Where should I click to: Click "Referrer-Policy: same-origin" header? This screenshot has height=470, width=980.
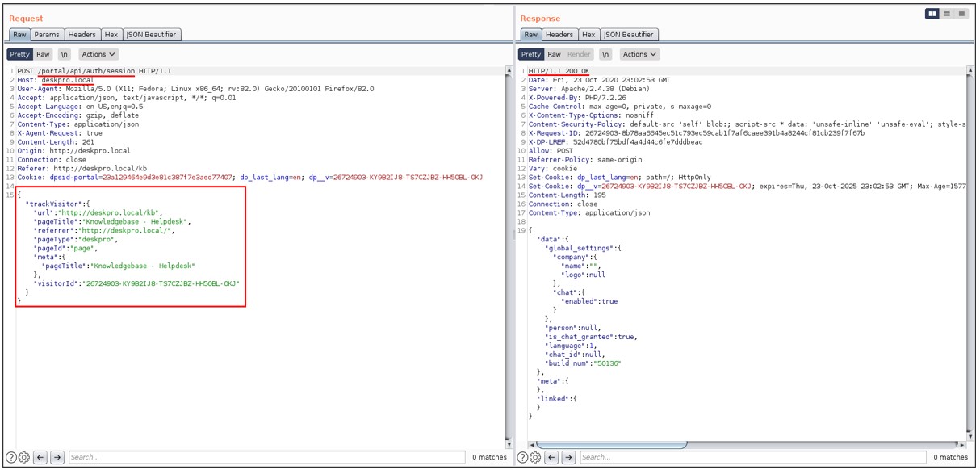(585, 160)
